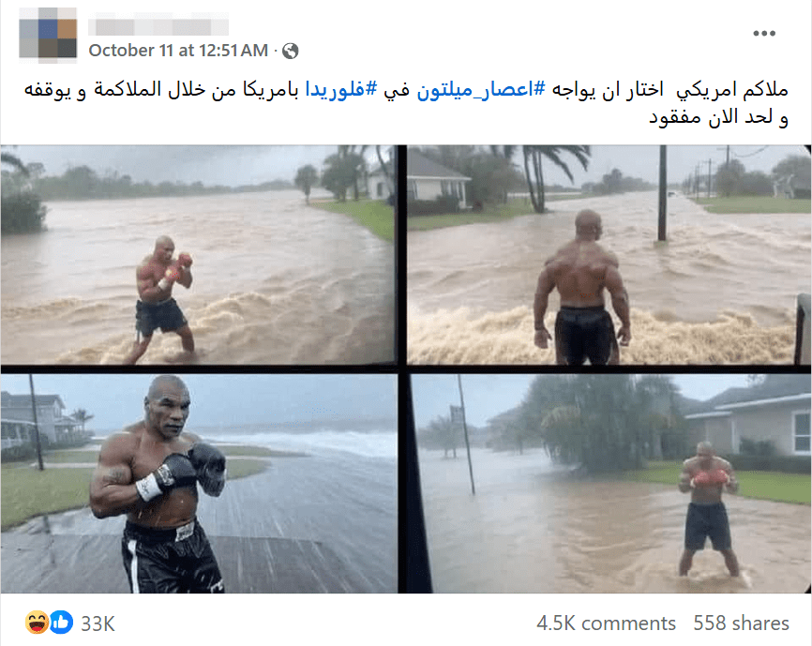Image resolution: width=812 pixels, height=646 pixels.
Task: Click the utility pole in top-right photo
Action: [662, 192]
